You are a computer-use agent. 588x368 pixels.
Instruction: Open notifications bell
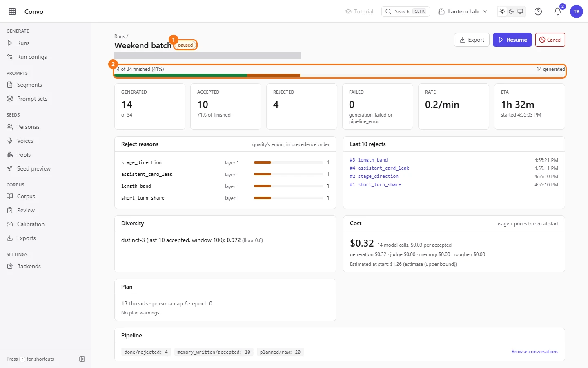tap(558, 11)
